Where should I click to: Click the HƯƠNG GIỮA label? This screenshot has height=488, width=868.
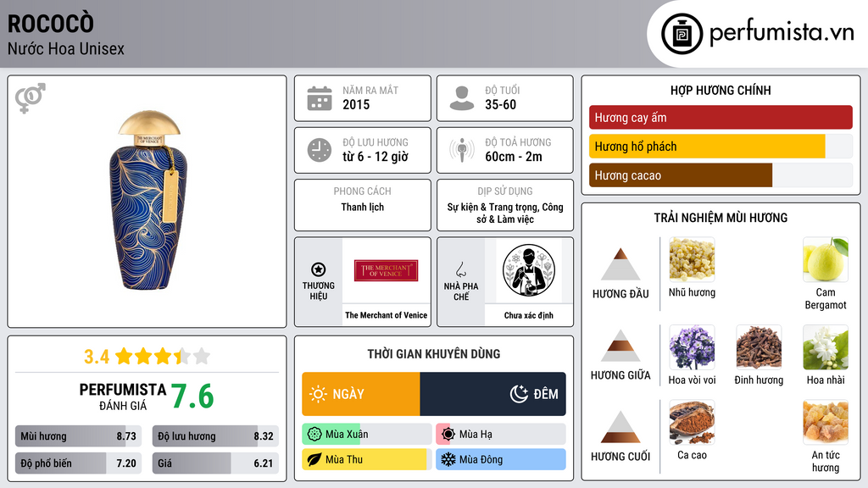coord(620,375)
